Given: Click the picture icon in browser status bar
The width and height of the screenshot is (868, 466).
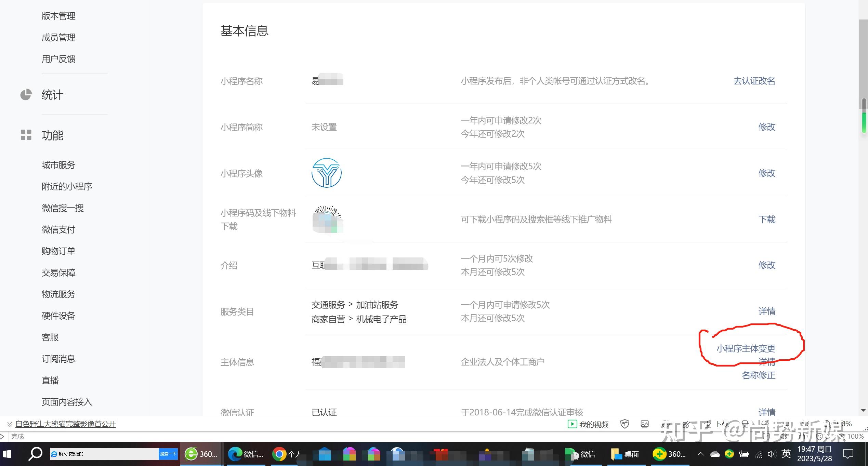Looking at the screenshot, I should (x=644, y=424).
